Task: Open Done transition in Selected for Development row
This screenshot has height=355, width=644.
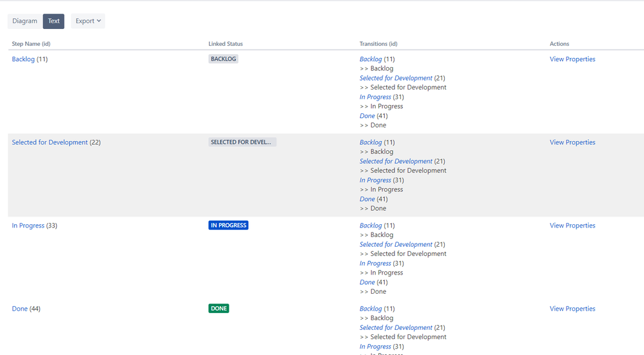Action: [x=367, y=199]
